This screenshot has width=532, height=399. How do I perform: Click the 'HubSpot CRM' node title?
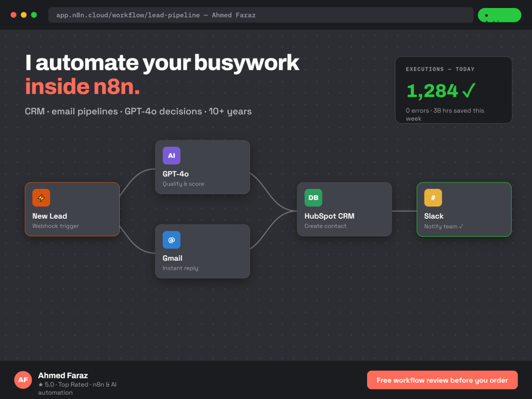coord(329,216)
